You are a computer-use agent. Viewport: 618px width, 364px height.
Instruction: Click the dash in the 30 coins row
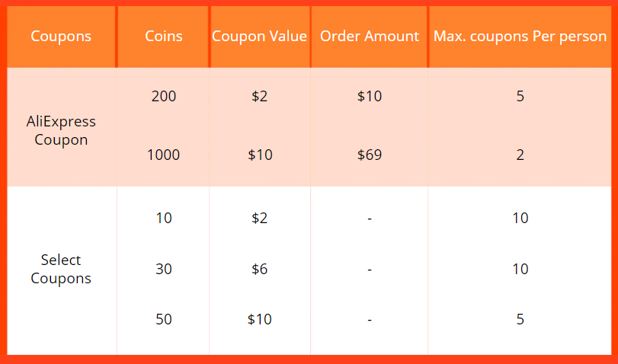[x=370, y=270]
